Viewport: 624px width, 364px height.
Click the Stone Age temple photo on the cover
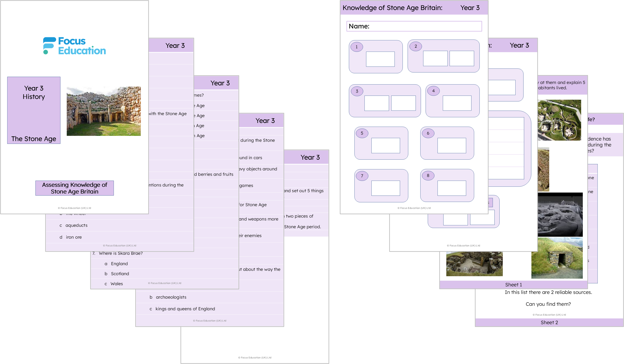click(x=104, y=111)
